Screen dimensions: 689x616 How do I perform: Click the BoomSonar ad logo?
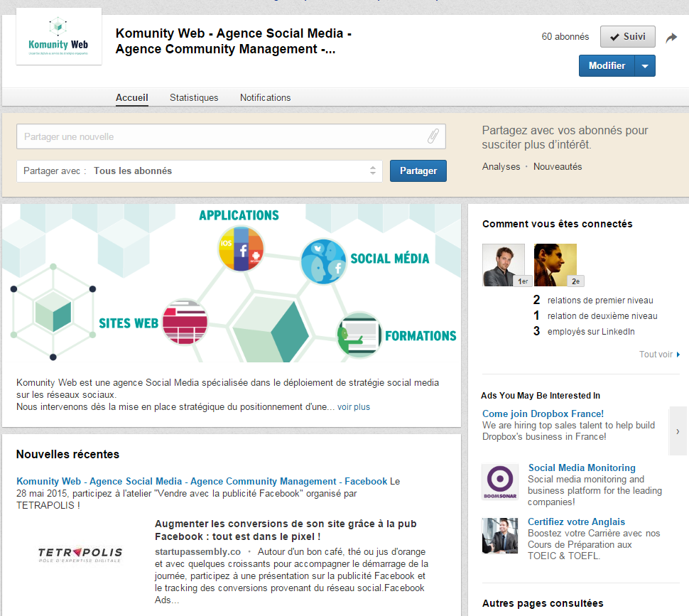500,482
